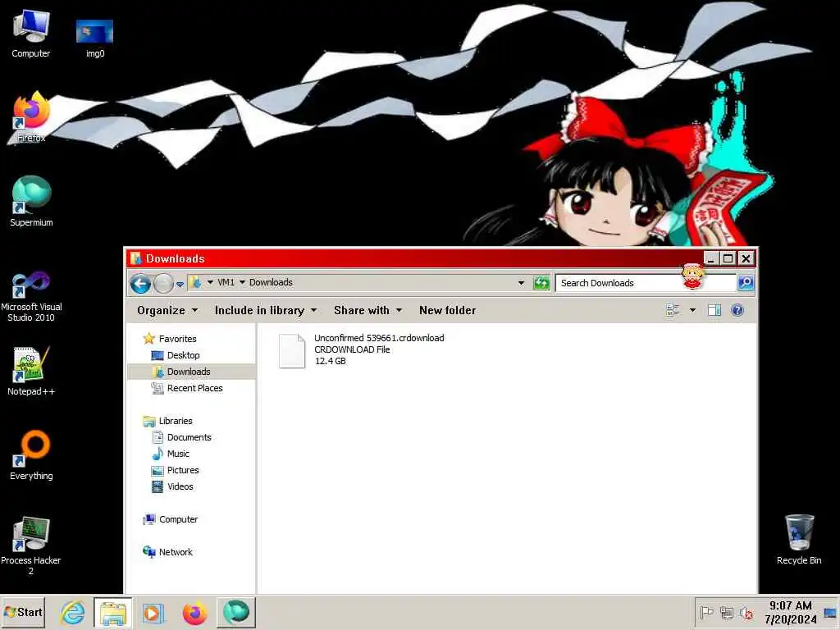Open the address bar history dropdown

pos(521,283)
